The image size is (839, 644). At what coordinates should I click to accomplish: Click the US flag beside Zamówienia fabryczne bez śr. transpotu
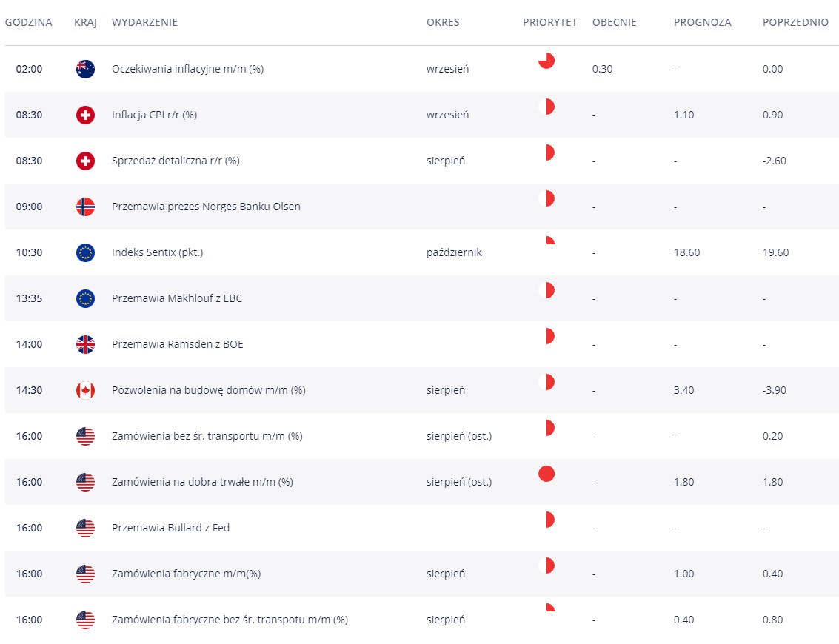coord(86,620)
